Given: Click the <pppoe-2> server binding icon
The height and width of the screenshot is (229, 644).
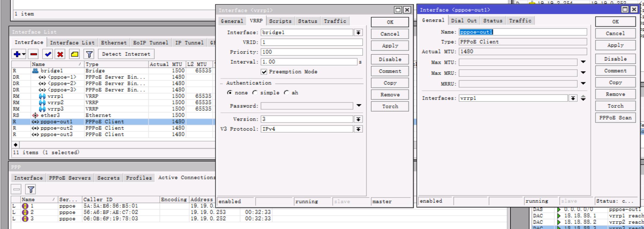Looking at the screenshot, I should [42, 83].
